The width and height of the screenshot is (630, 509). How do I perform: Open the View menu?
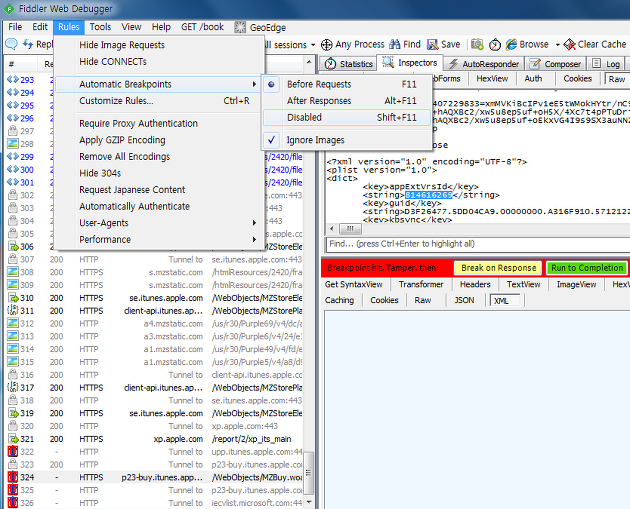click(x=131, y=27)
